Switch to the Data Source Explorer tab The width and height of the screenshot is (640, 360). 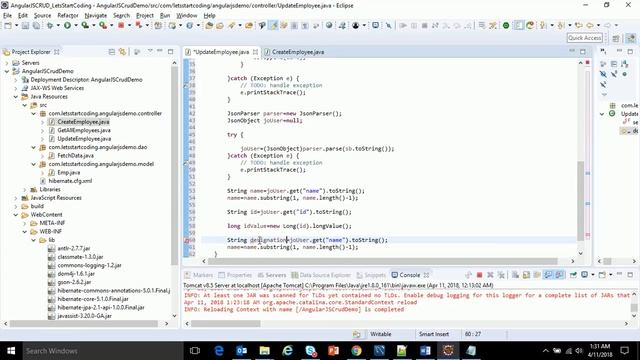(x=321, y=275)
